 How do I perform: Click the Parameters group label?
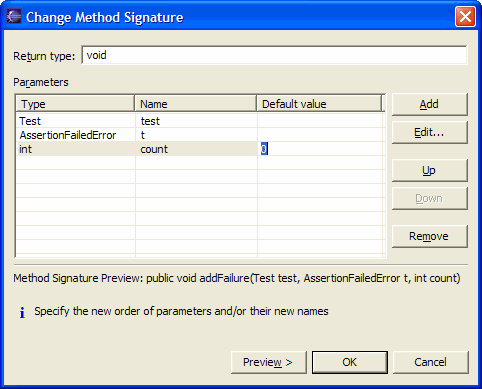click(x=41, y=82)
